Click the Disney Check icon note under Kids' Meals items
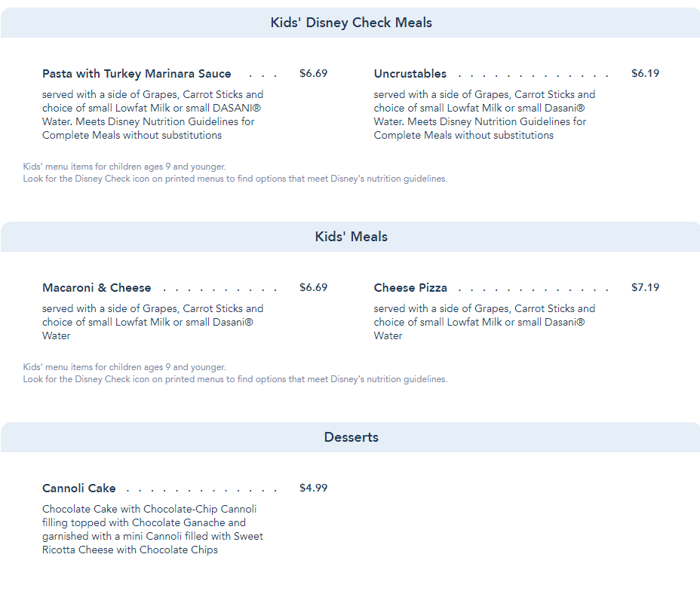 235,379
